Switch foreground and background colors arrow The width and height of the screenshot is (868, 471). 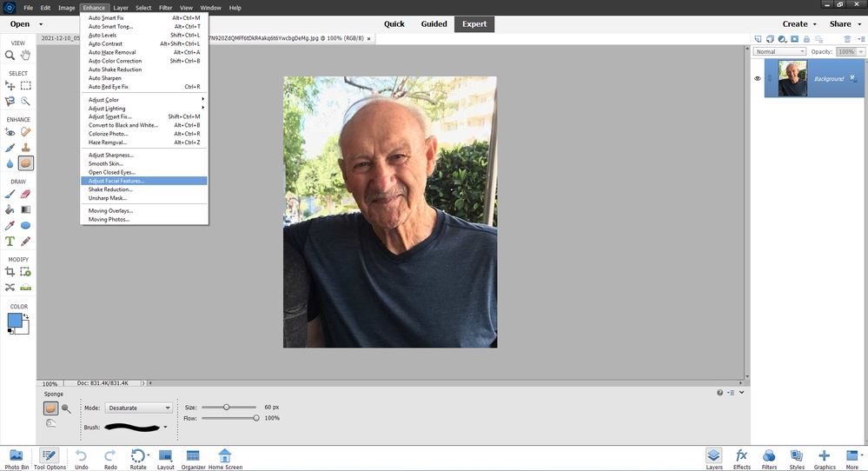click(26, 316)
